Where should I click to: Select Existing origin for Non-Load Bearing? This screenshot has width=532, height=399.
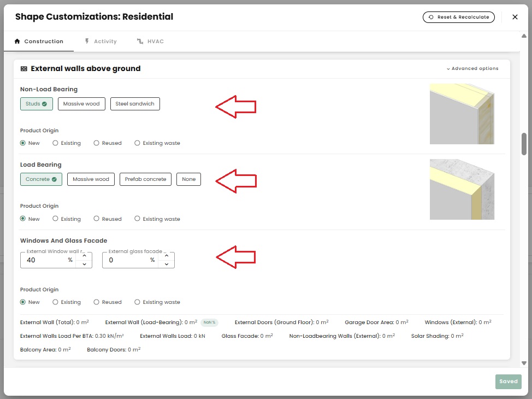pyautogui.click(x=56, y=143)
